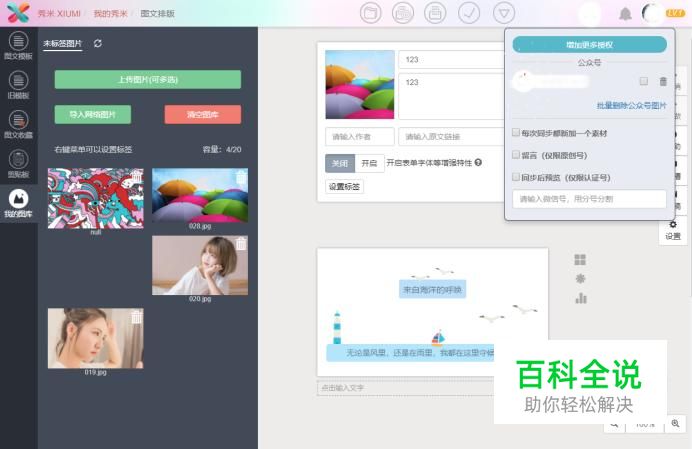This screenshot has width=692, height=449.
Task: Click the article cover image
Action: coord(360,84)
